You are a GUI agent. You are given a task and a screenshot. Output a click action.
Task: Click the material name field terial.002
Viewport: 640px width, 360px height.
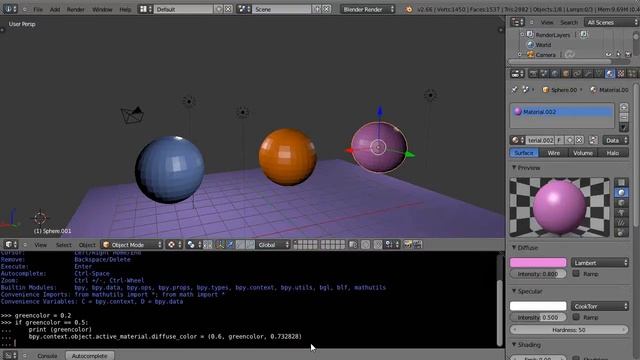point(540,140)
